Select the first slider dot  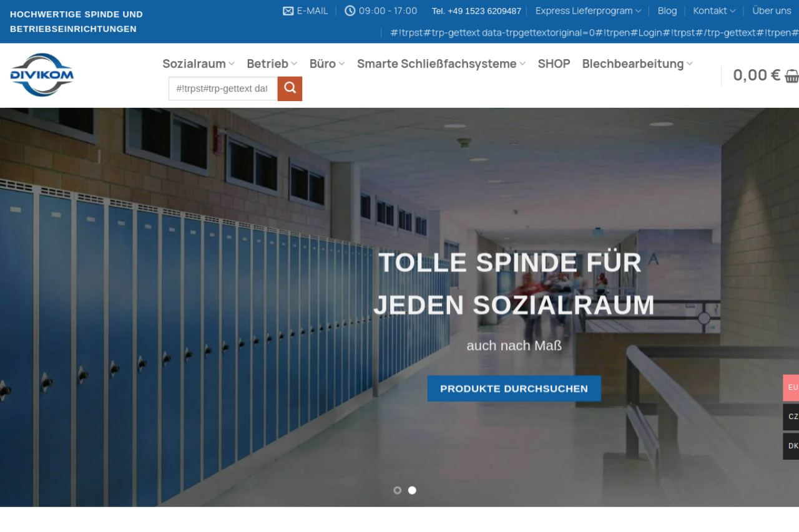click(398, 490)
